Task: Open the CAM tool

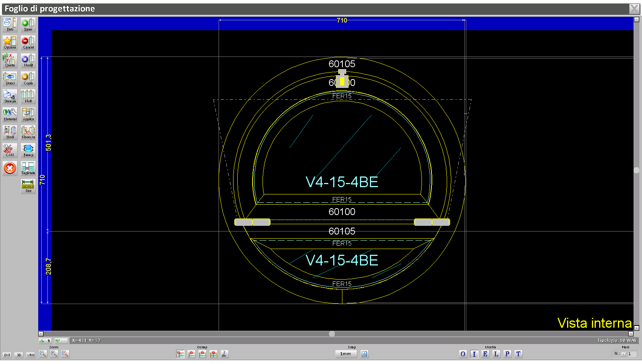Action: [x=10, y=150]
